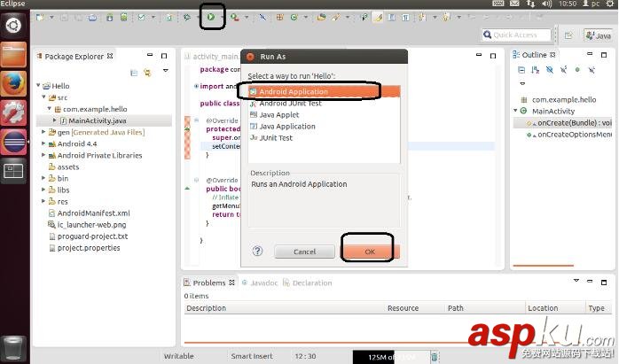Click the New Java Package toolbar icon
This screenshot has height=364, width=619.
pyautogui.click(x=279, y=18)
